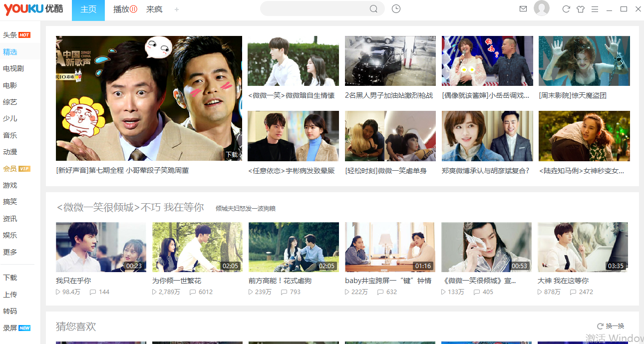Play the 为你倾一世繁花 video thumbnail

[197, 247]
